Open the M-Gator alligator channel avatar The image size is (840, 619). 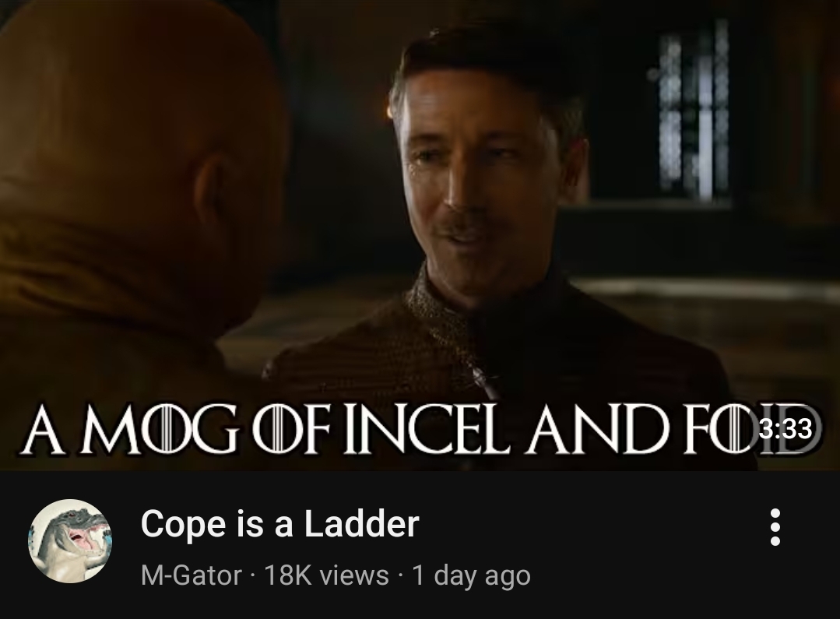tap(70, 541)
